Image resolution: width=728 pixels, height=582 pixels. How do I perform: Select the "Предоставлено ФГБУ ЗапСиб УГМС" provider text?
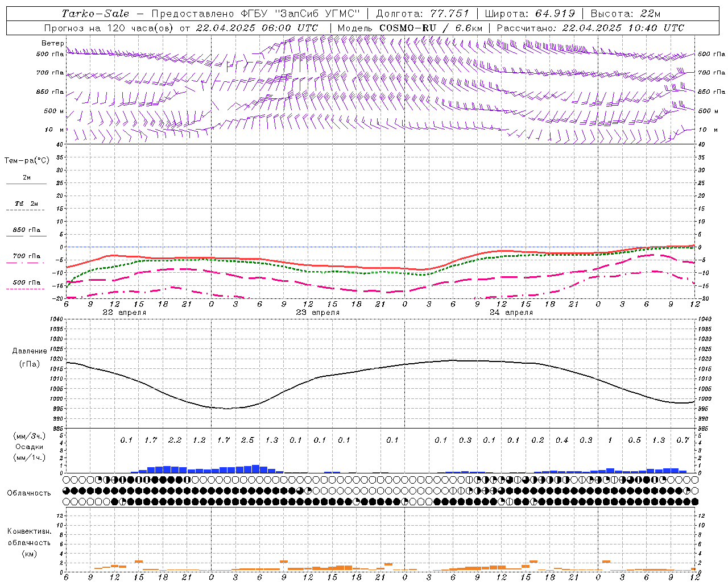[256, 14]
